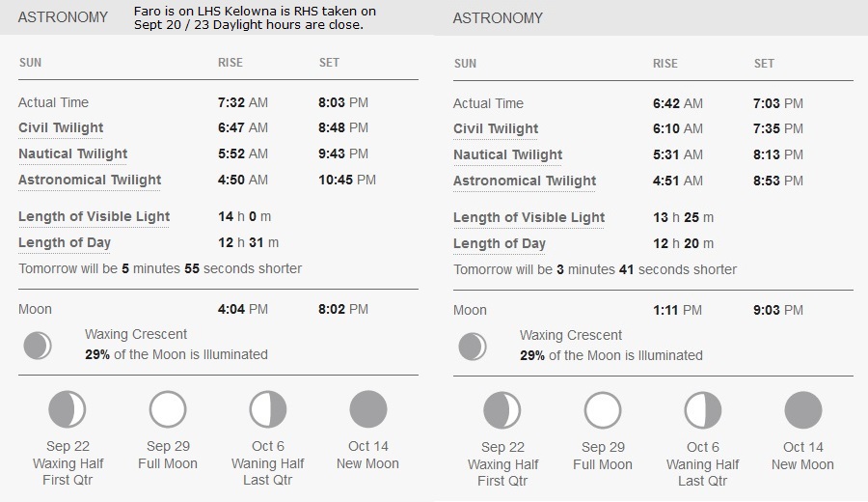Click right Length of Visible Light link

(x=529, y=218)
